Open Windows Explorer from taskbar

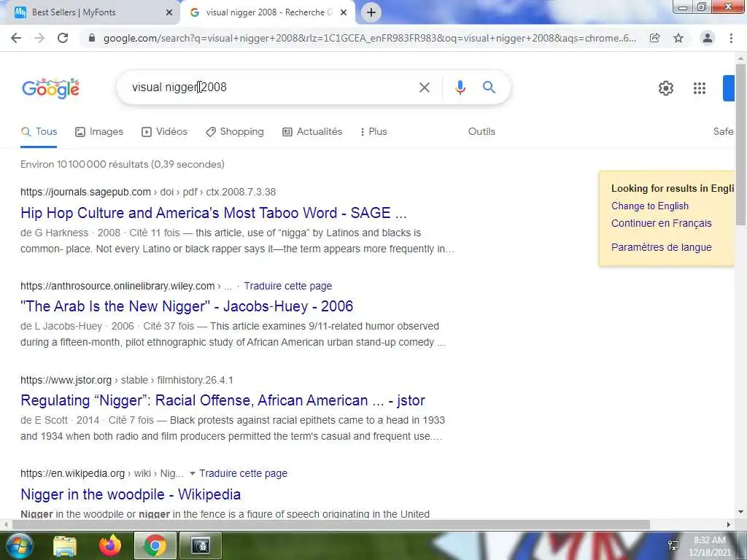click(x=64, y=545)
